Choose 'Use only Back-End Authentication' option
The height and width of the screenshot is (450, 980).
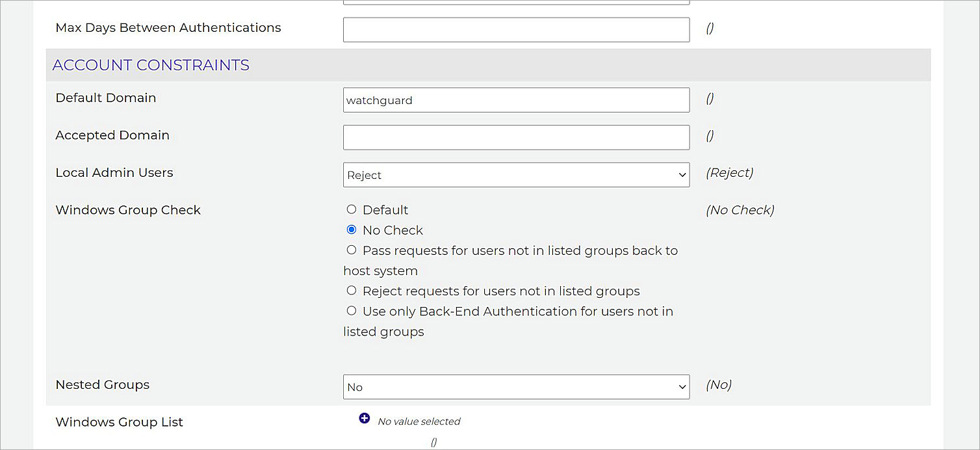(x=352, y=310)
